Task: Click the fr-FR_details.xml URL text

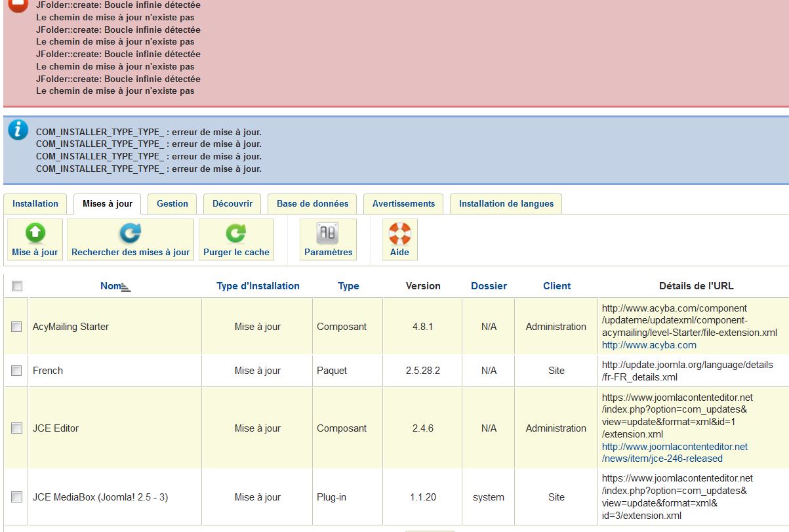Action: tap(687, 371)
